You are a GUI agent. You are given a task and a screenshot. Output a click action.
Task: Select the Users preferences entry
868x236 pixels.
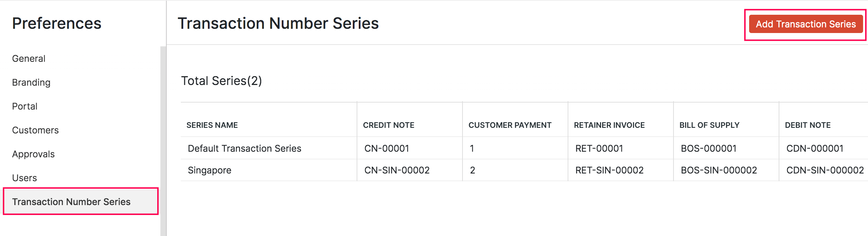[24, 178]
